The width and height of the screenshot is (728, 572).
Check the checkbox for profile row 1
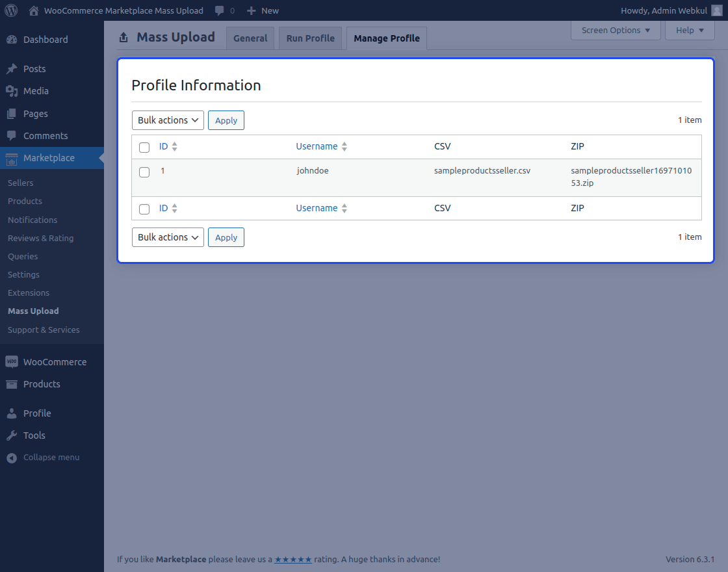[144, 172]
